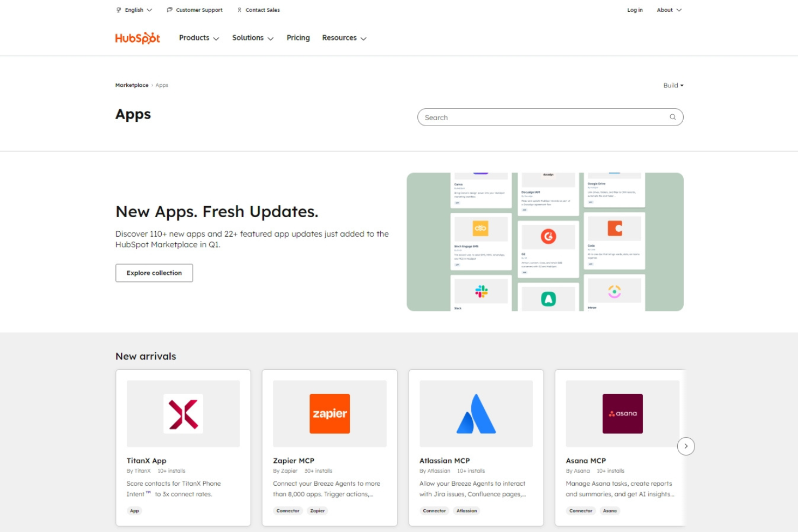Click the Zapier logo on the Zapier MCP card
The width and height of the screenshot is (798, 532).
click(x=329, y=413)
